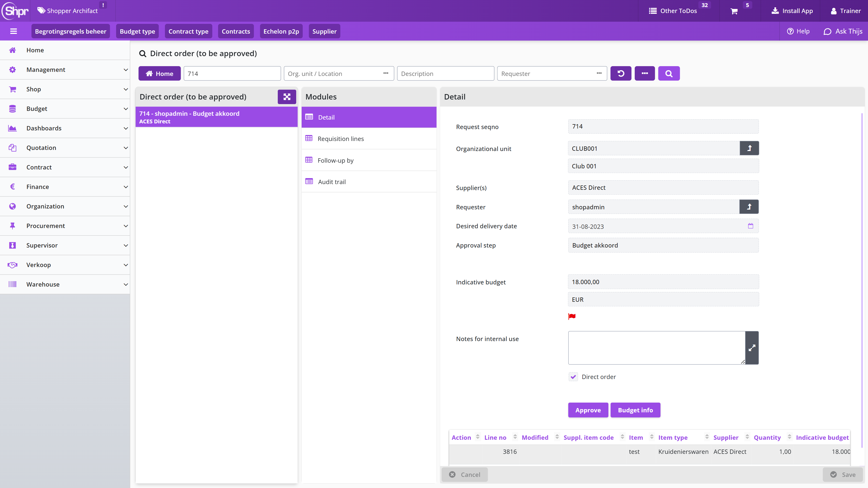868x488 pixels.
Task: Open calendar for desired delivery date
Action: click(750, 226)
